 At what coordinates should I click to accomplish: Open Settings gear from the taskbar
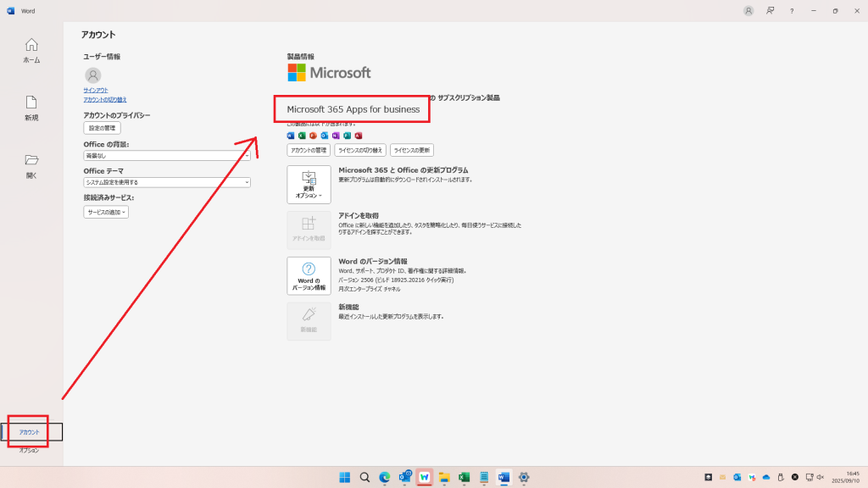tap(524, 477)
